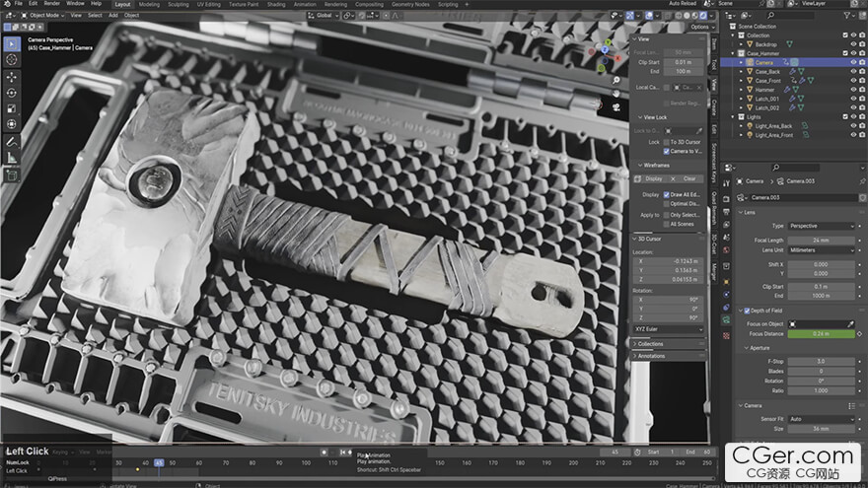This screenshot has height=488, width=868.
Task: Open the Global transform orientation dropdown
Action: coord(324,16)
